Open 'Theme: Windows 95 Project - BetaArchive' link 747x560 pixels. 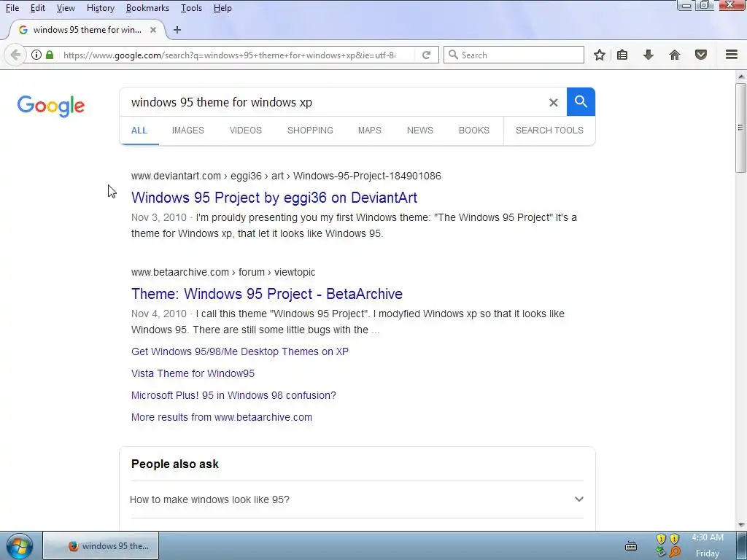coord(267,293)
